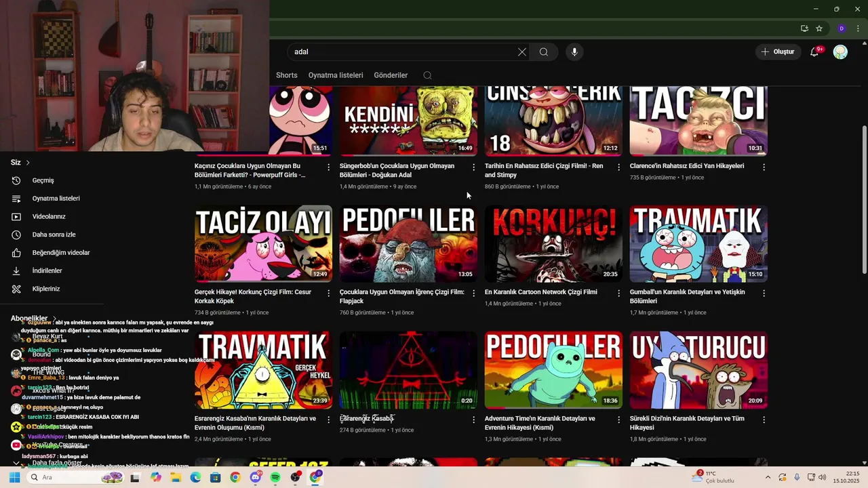Screen dimensions: 868x488
Task: Open Beğendiğim videolar list
Action: tap(61, 253)
